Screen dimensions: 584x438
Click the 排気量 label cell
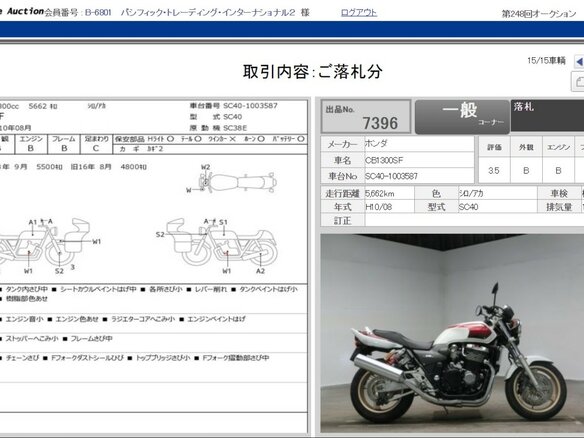click(559, 207)
